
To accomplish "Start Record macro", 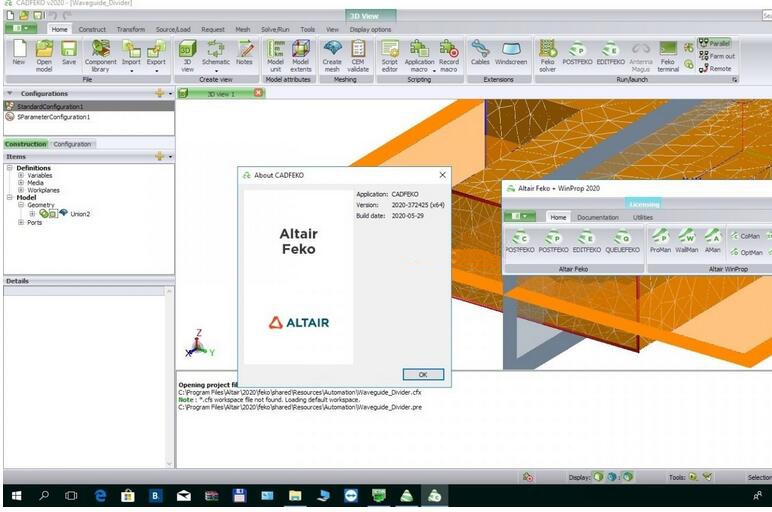I will click(x=449, y=56).
